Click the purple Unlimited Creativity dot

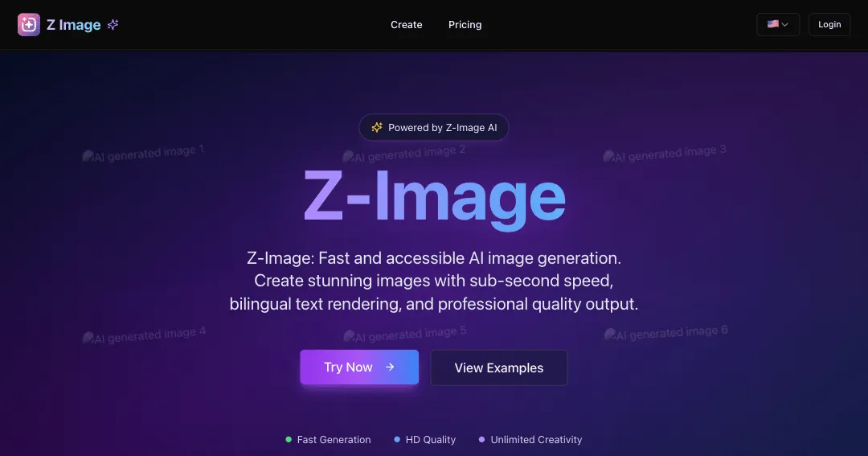click(481, 439)
